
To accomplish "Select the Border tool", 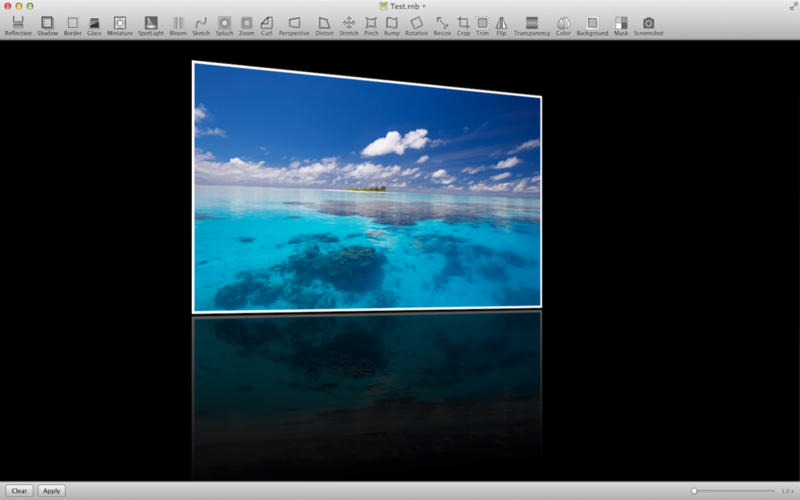I will [72, 26].
